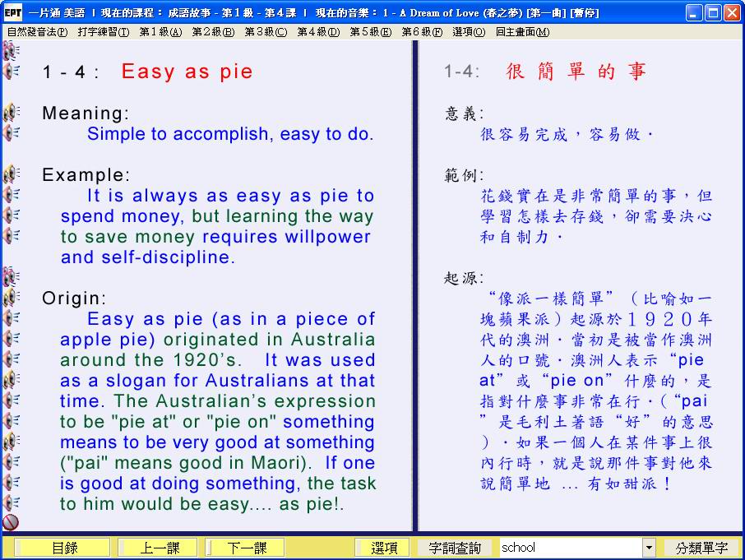The height and width of the screenshot is (560, 745).
Task: Click the speaker icon beside 'Origin:'
Action: 11,298
